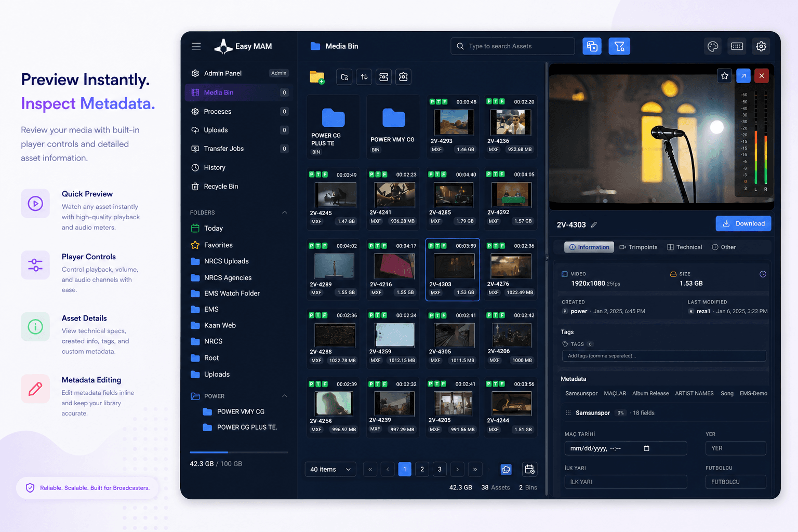Open the POWER CG PLUS TE bin card
Image resolution: width=798 pixels, height=532 pixels.
333,127
